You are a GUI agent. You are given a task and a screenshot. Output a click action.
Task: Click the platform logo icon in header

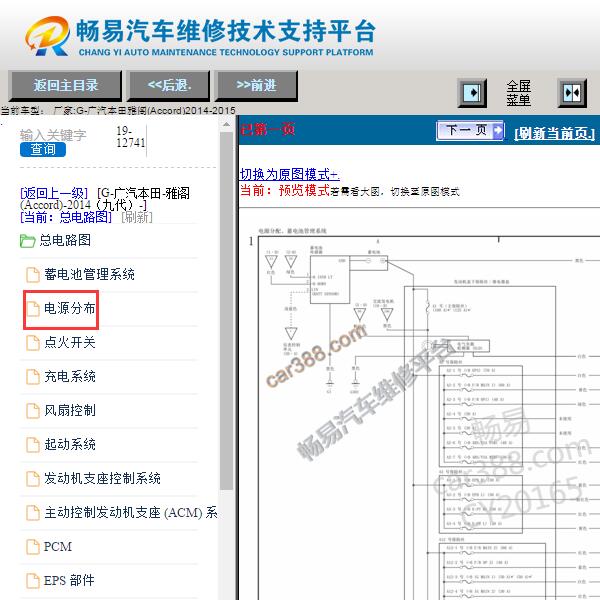pyautogui.click(x=48, y=36)
